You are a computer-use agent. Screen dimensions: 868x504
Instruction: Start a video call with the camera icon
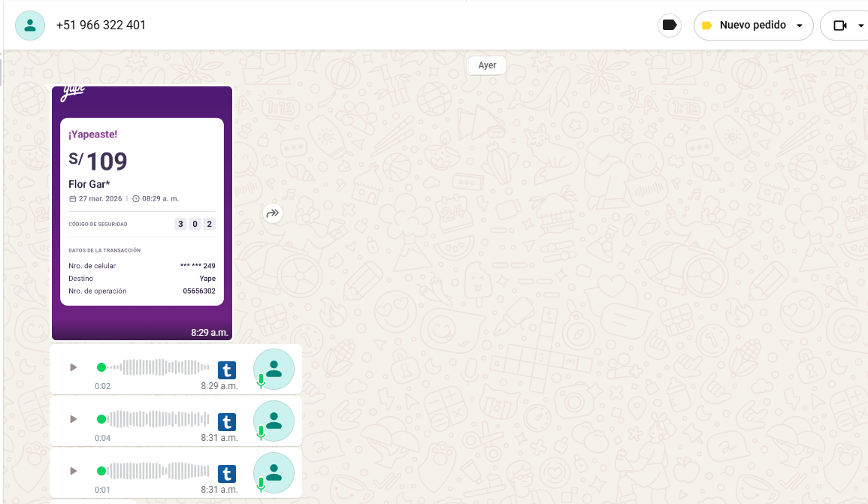(840, 26)
